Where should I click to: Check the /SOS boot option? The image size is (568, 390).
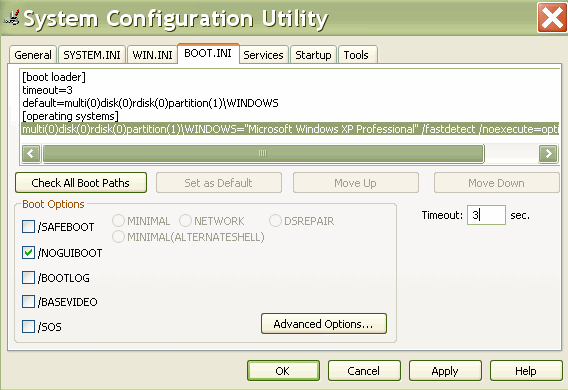click(28, 327)
